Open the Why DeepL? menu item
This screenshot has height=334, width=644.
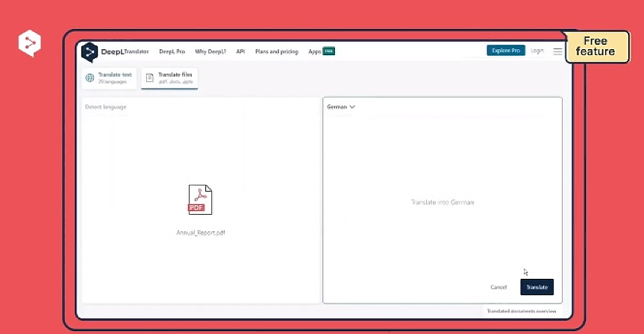[x=210, y=51]
